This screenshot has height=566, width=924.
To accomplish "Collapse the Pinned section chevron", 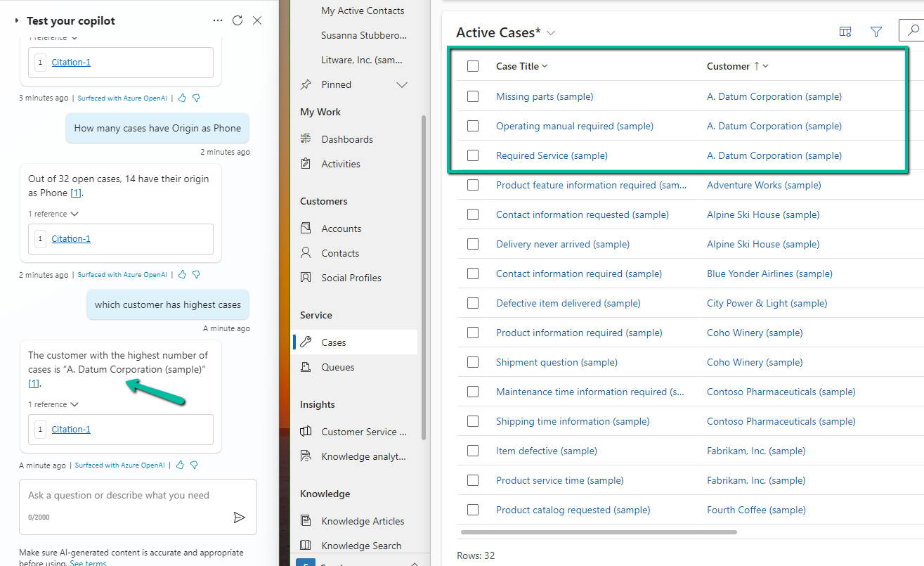I will pyautogui.click(x=402, y=85).
